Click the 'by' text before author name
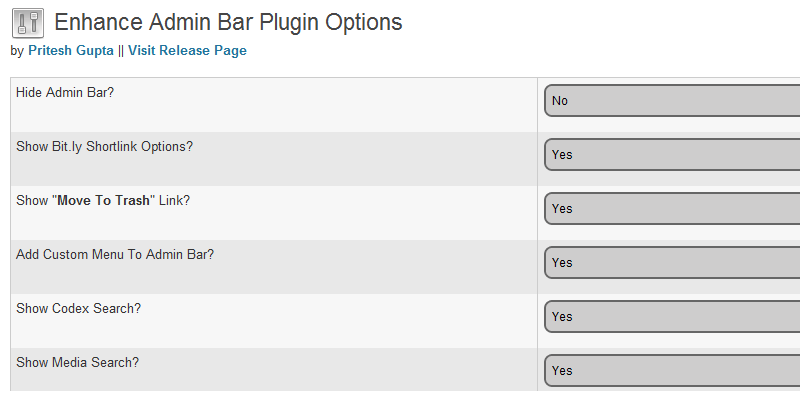This screenshot has width=800, height=400. pos(17,50)
